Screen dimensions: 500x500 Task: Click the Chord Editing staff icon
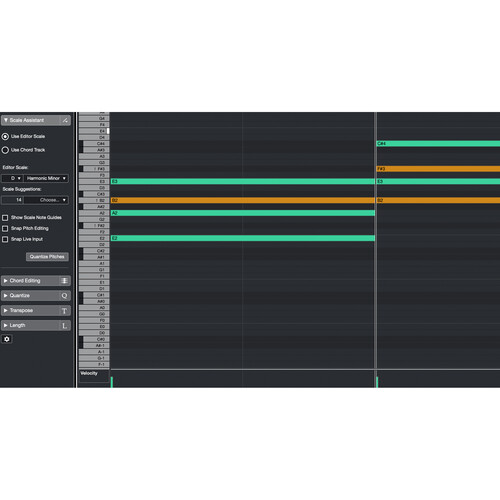[64, 281]
